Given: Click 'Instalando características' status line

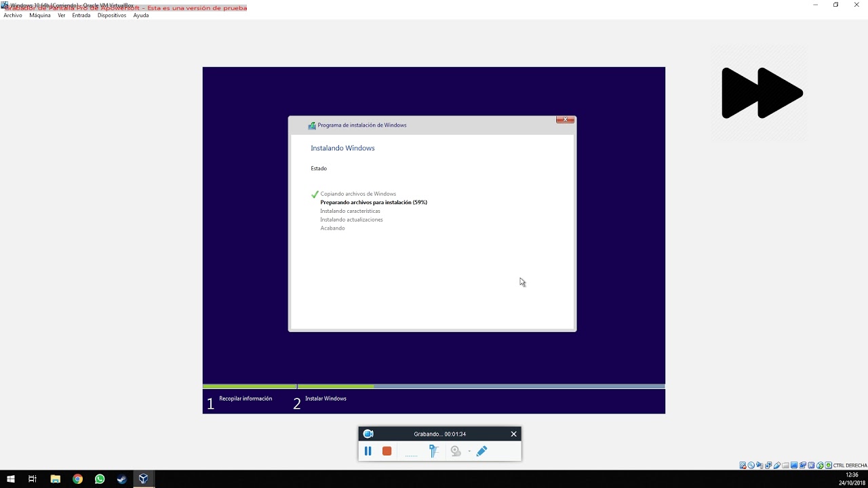Looking at the screenshot, I should [x=350, y=211].
